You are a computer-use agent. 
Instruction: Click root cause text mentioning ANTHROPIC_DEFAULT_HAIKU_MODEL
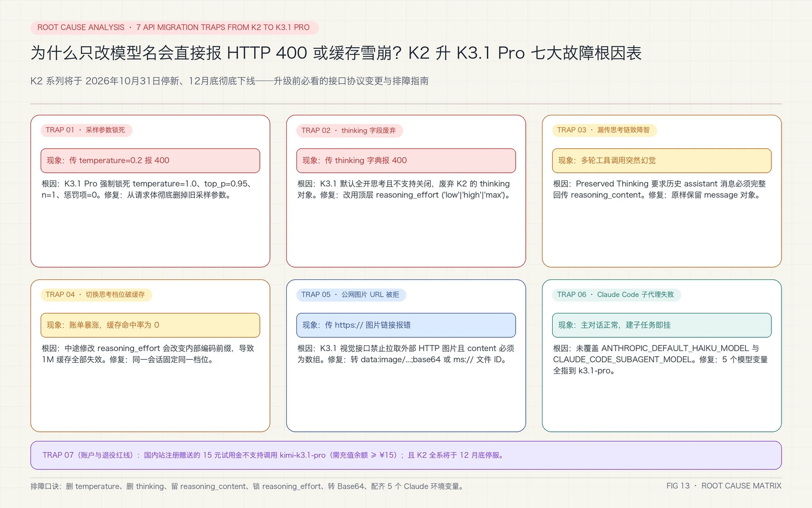click(x=660, y=360)
